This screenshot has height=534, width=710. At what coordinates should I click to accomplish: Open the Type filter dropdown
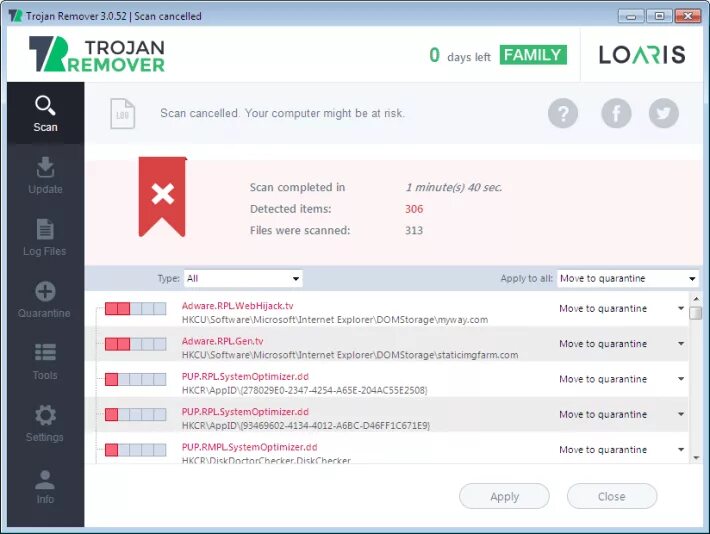tap(243, 278)
